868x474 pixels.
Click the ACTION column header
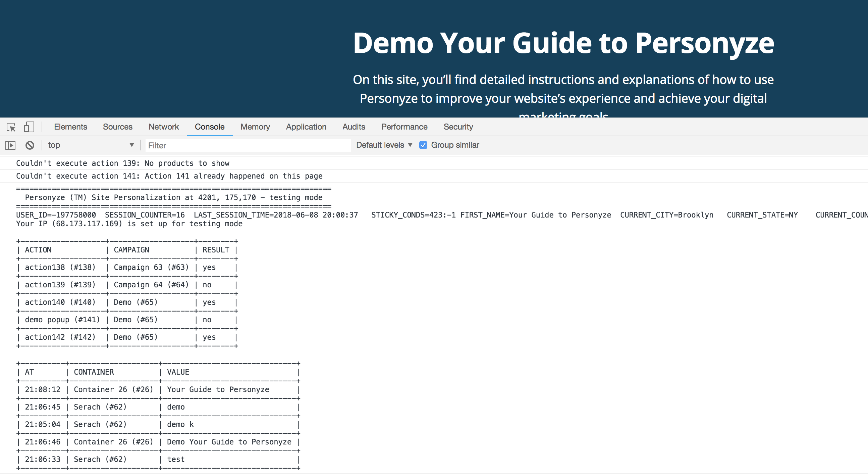[38, 250]
